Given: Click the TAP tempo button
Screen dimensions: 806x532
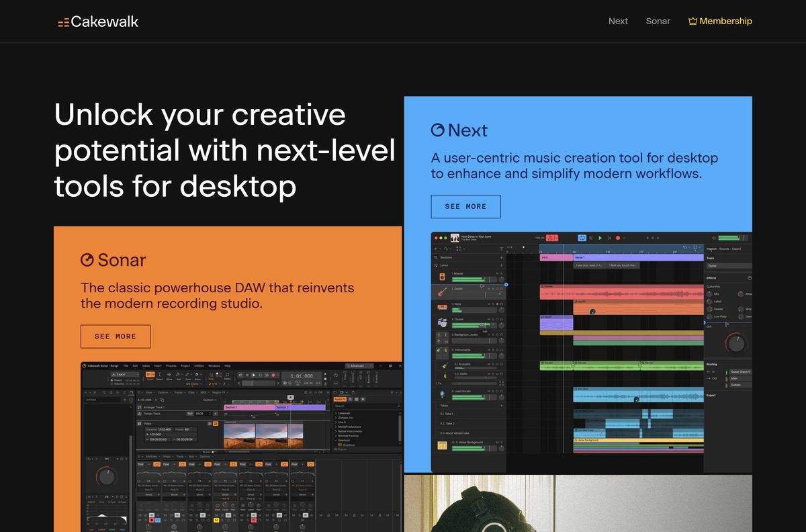Looking at the screenshot, I should click(x=189, y=414).
